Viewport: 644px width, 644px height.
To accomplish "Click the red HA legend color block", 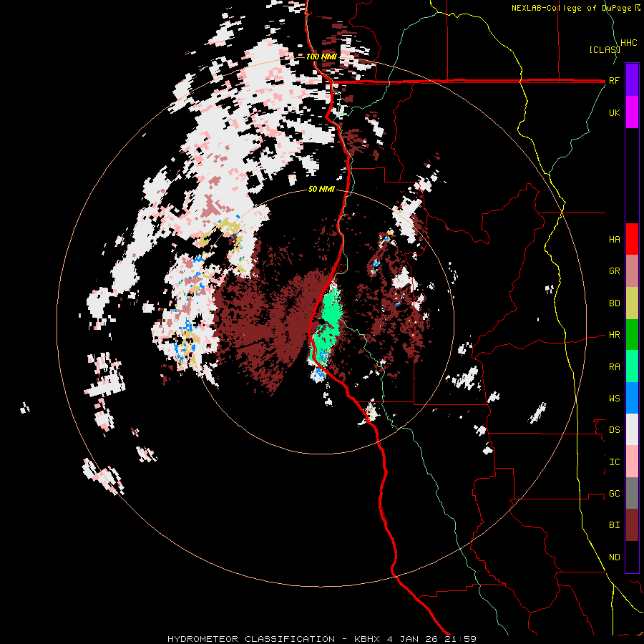I will point(632,239).
